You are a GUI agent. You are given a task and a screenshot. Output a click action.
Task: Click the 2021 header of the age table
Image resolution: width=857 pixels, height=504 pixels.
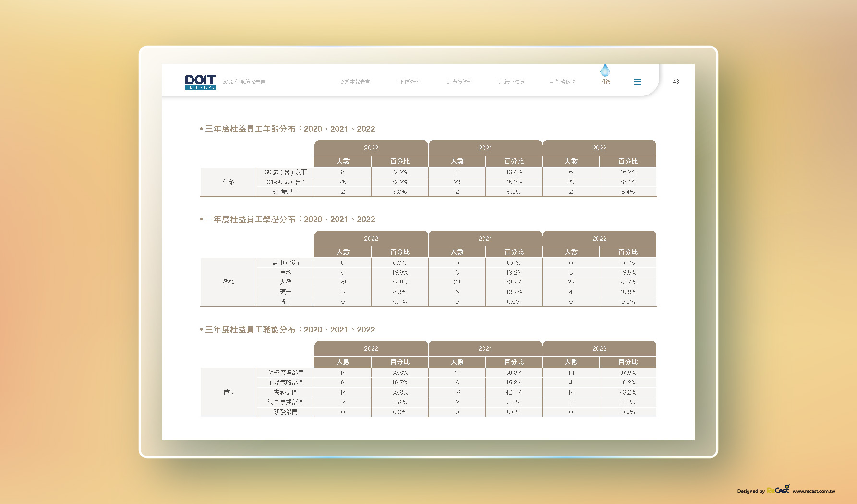(x=485, y=148)
